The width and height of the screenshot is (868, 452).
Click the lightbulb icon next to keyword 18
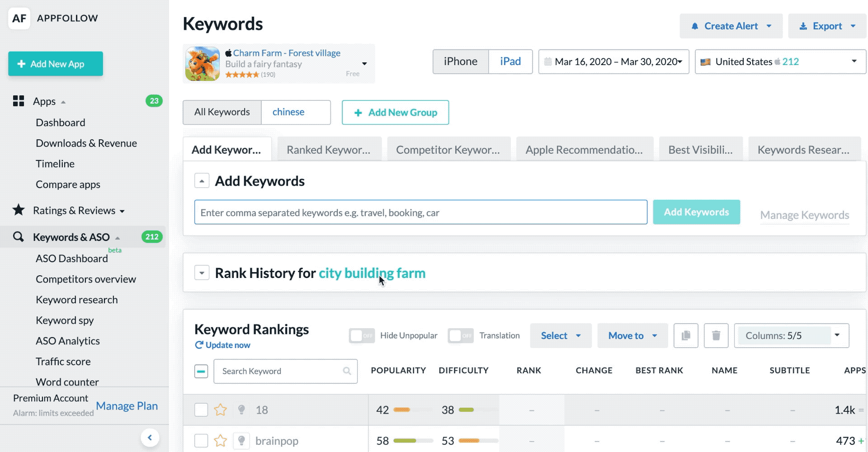241,410
